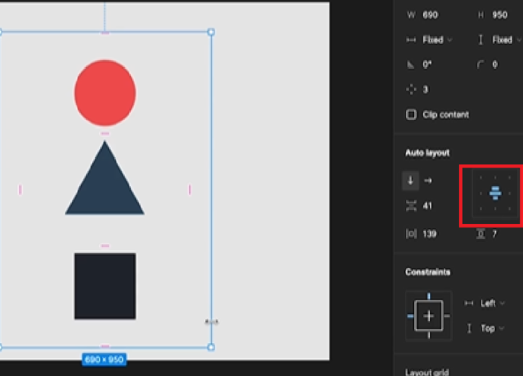
Task: Click the center alignment marker in alignment grid
Action: [495, 193]
